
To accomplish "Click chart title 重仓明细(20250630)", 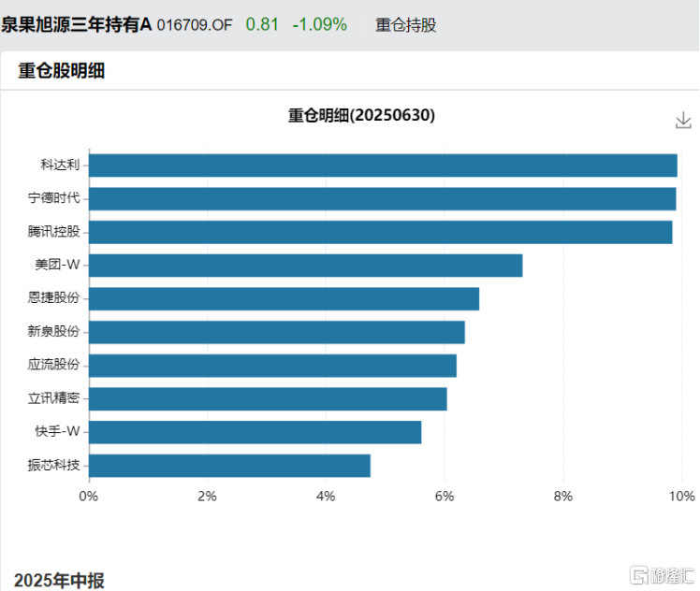I will click(361, 115).
